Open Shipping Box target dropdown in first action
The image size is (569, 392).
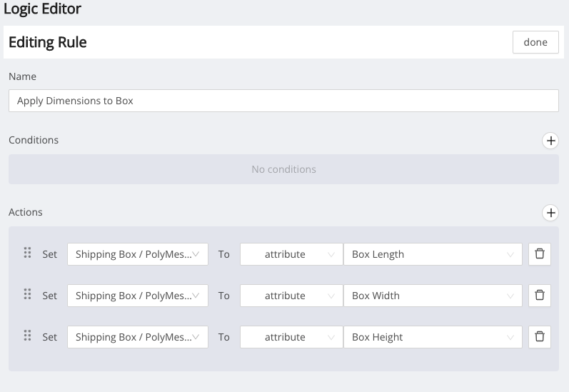tap(138, 254)
